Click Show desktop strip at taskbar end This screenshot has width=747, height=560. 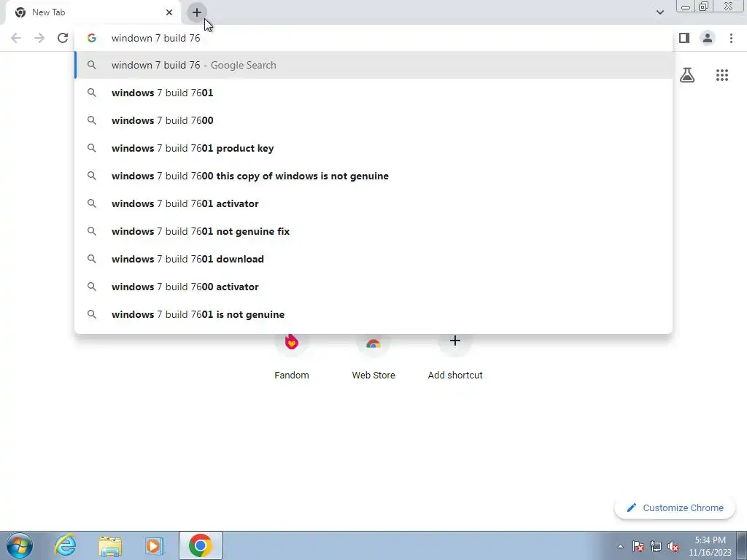(742, 545)
